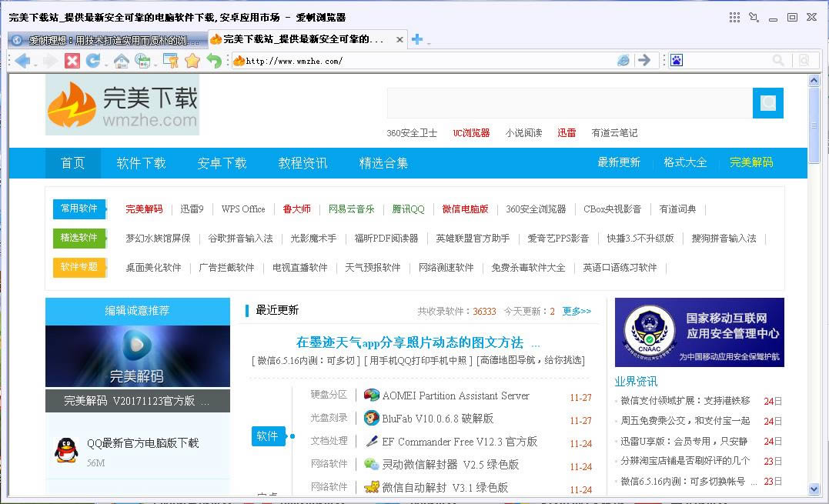Click the go arrow beside the address bar
The height and width of the screenshot is (504, 829).
point(644,60)
